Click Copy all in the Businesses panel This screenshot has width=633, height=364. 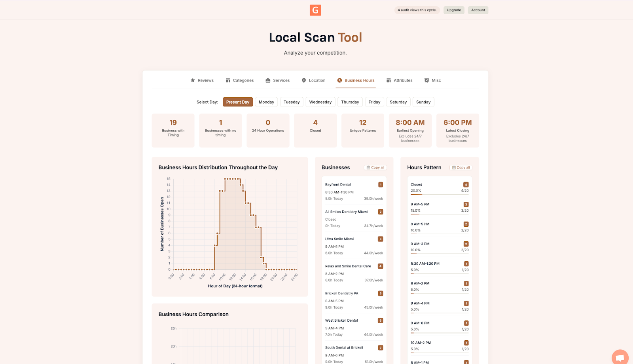(x=375, y=167)
